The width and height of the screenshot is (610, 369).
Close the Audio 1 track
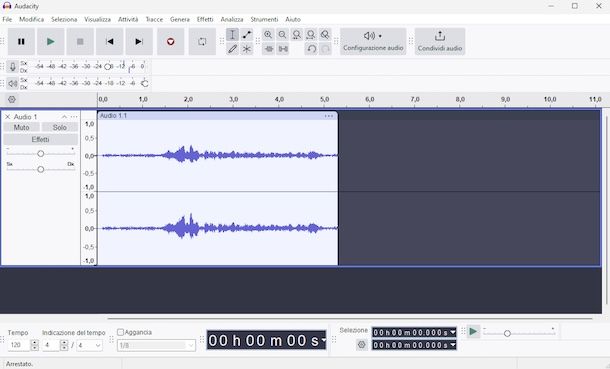(x=7, y=117)
